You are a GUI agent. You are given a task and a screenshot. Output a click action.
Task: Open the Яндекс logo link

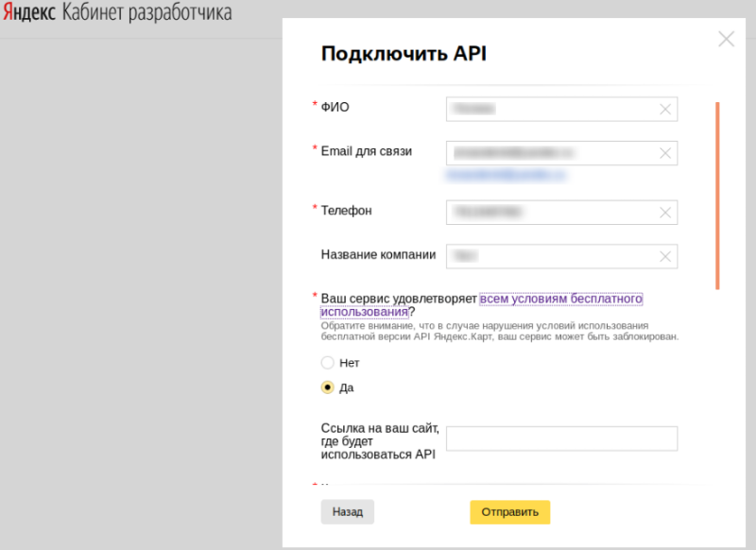29,12
